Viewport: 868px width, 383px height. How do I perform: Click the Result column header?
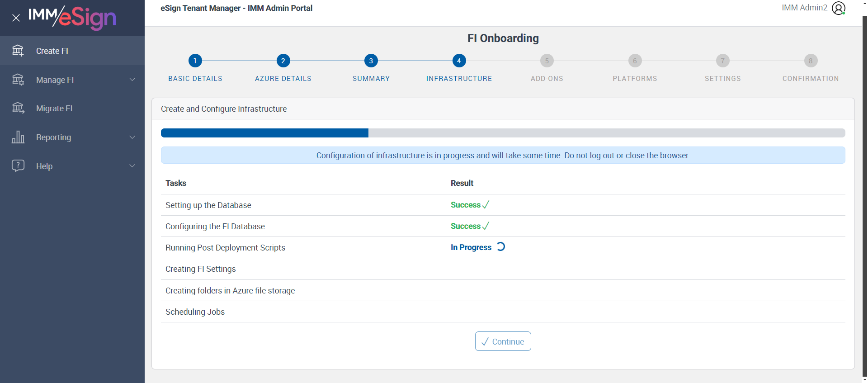click(x=462, y=183)
